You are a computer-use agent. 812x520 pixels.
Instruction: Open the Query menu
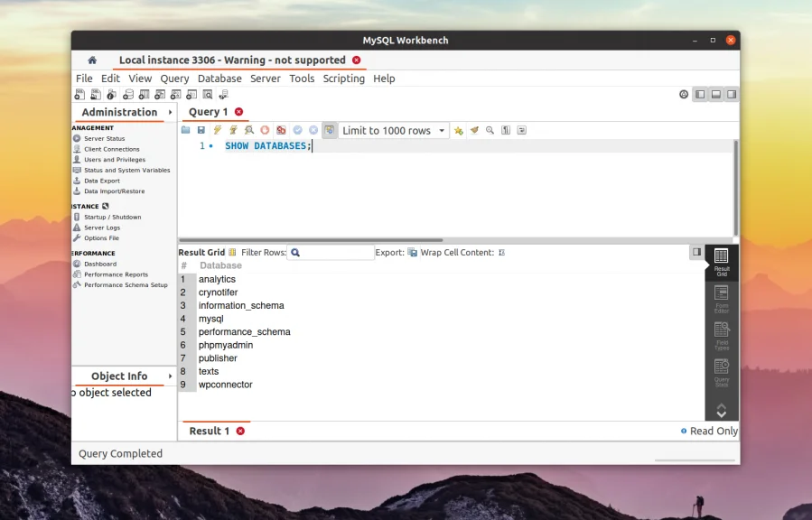(x=173, y=79)
